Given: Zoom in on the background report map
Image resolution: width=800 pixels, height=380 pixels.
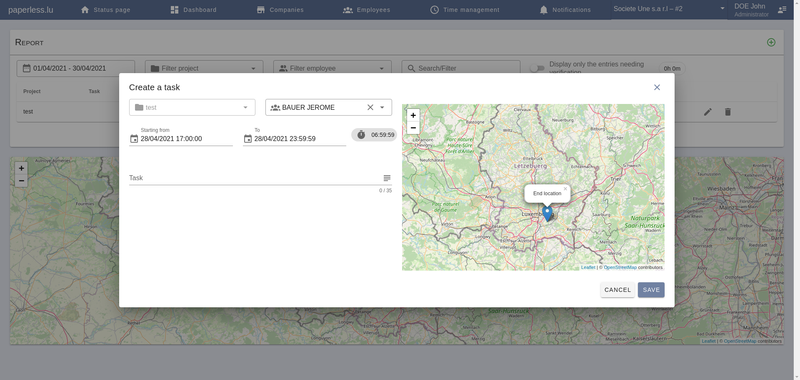Looking at the screenshot, I should click(x=21, y=168).
